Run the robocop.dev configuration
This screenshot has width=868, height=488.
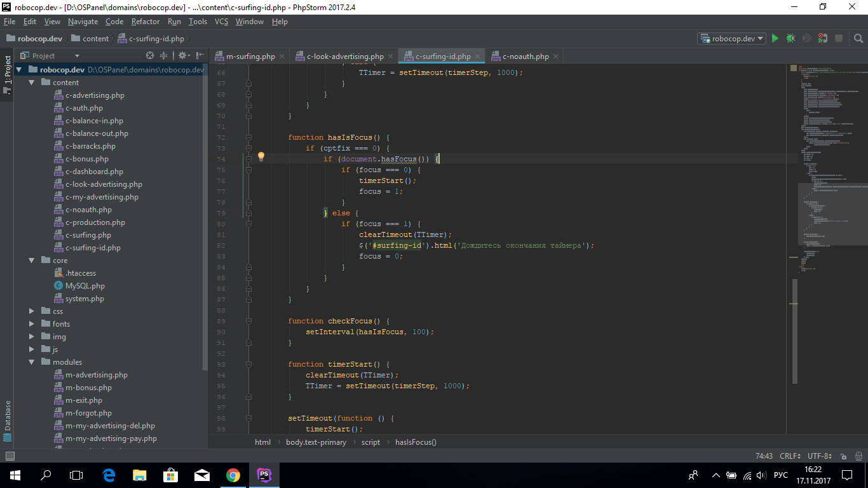pyautogui.click(x=775, y=38)
